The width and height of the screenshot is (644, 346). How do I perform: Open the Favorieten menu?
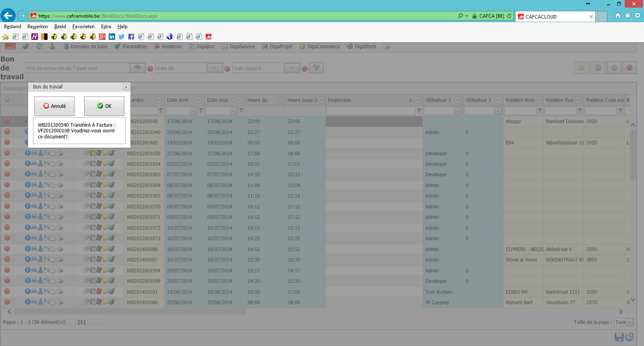coord(83,27)
